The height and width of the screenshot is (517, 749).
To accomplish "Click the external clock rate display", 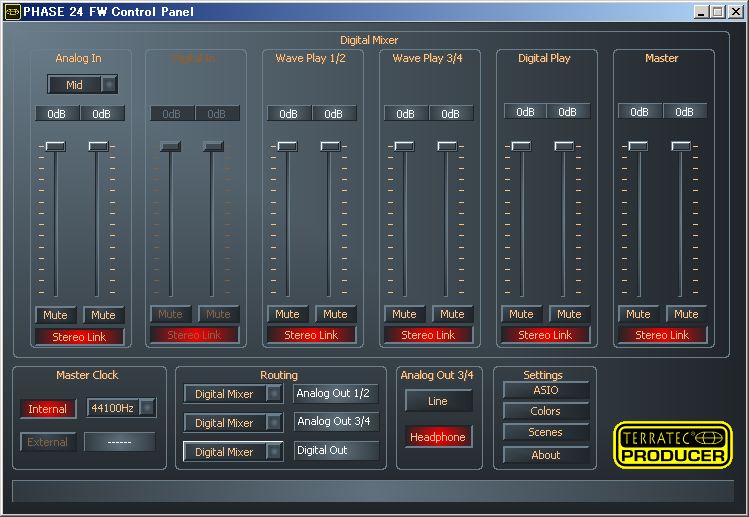I will (x=119, y=442).
